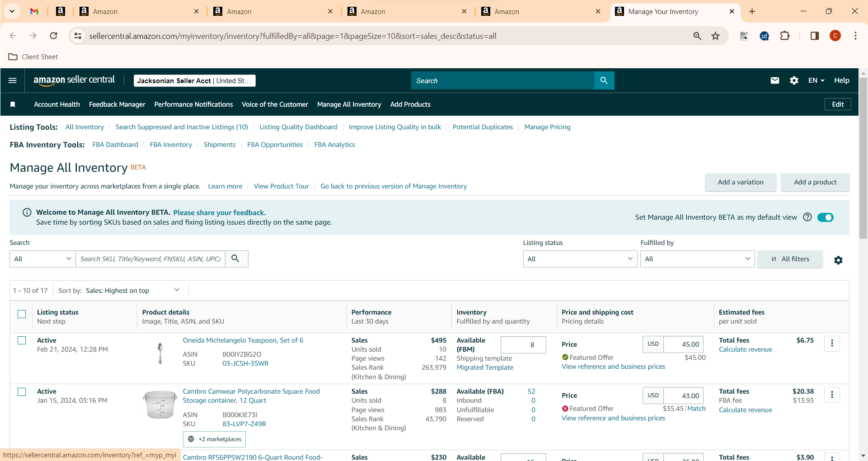The width and height of the screenshot is (868, 461).
Task: Click the Cambro food container thumbnail
Action: tap(160, 405)
